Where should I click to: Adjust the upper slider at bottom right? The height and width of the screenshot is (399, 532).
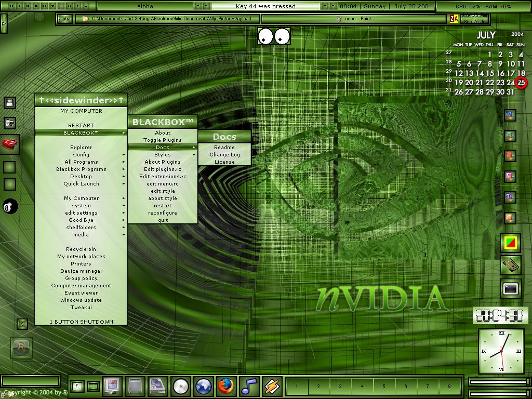(499, 382)
